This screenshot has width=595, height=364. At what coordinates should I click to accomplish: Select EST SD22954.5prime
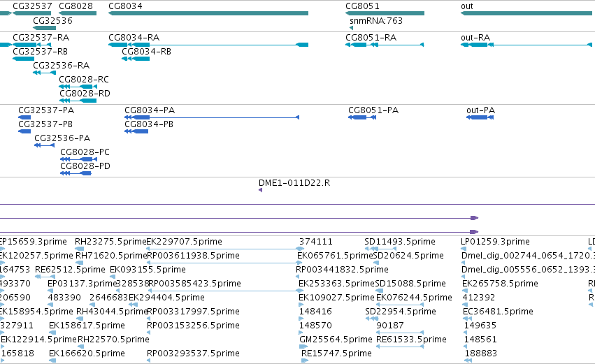coord(401,312)
